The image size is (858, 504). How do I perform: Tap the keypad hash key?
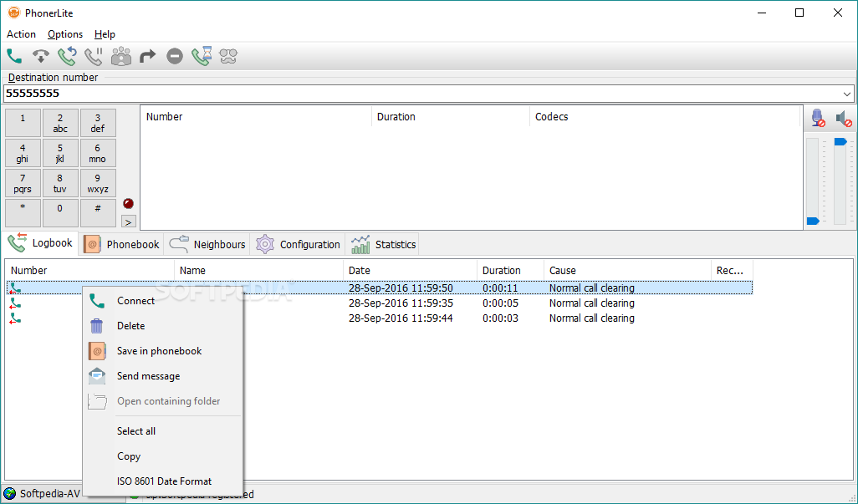(98, 213)
